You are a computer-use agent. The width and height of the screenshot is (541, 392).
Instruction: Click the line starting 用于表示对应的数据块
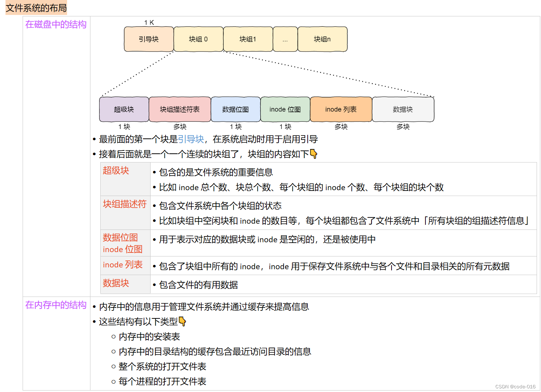coord(267,239)
